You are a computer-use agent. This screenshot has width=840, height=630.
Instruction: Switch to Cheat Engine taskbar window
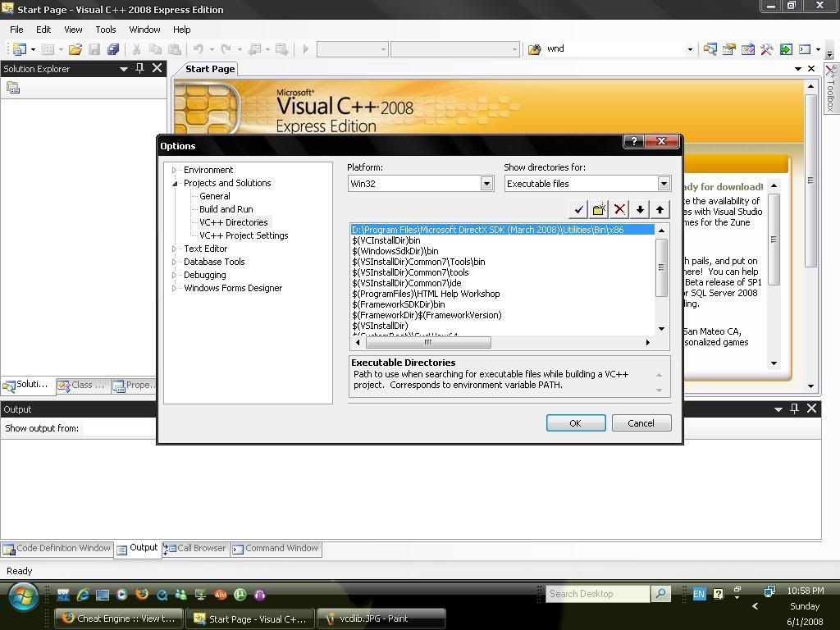(x=119, y=619)
